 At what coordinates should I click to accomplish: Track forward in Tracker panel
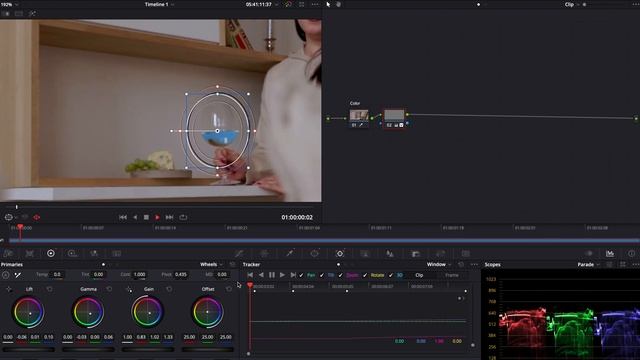coord(282,275)
